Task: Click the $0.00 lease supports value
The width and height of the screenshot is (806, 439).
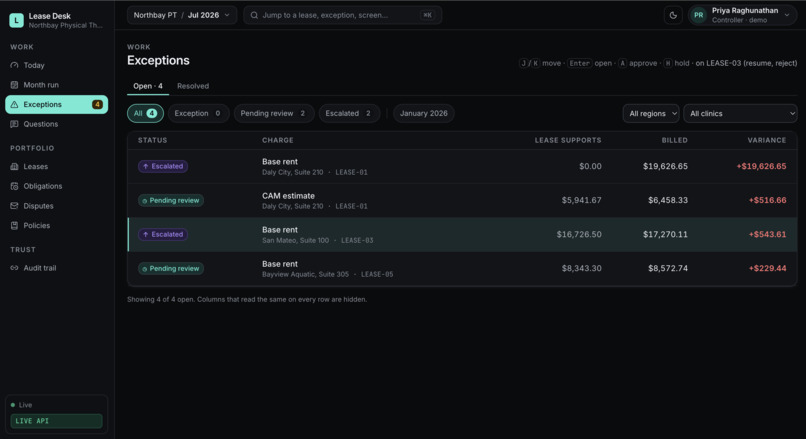Action: (590, 166)
